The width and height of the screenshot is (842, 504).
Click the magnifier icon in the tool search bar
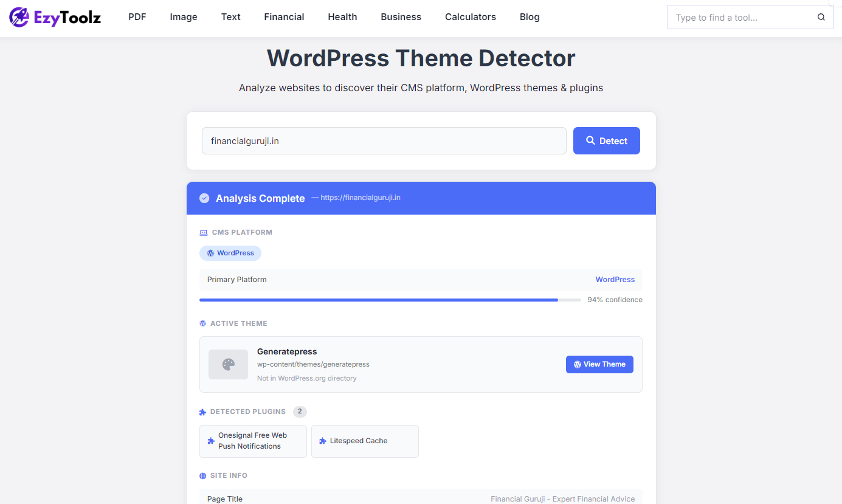(x=821, y=17)
